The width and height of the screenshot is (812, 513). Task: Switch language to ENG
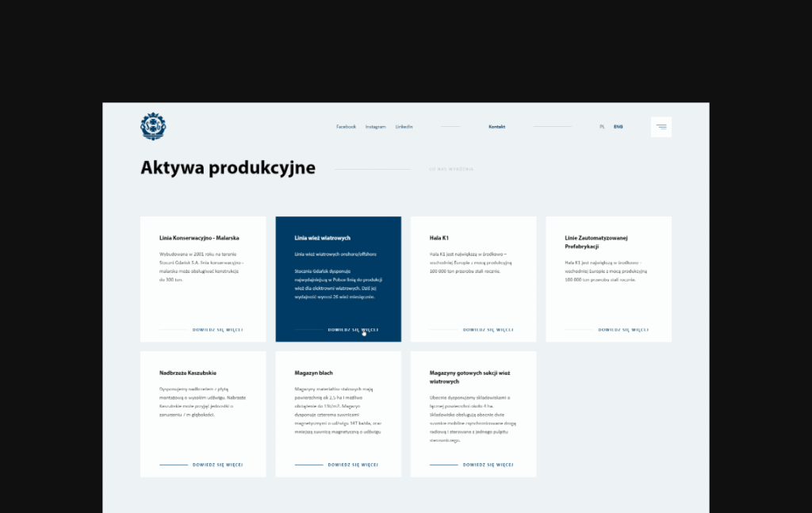(618, 127)
